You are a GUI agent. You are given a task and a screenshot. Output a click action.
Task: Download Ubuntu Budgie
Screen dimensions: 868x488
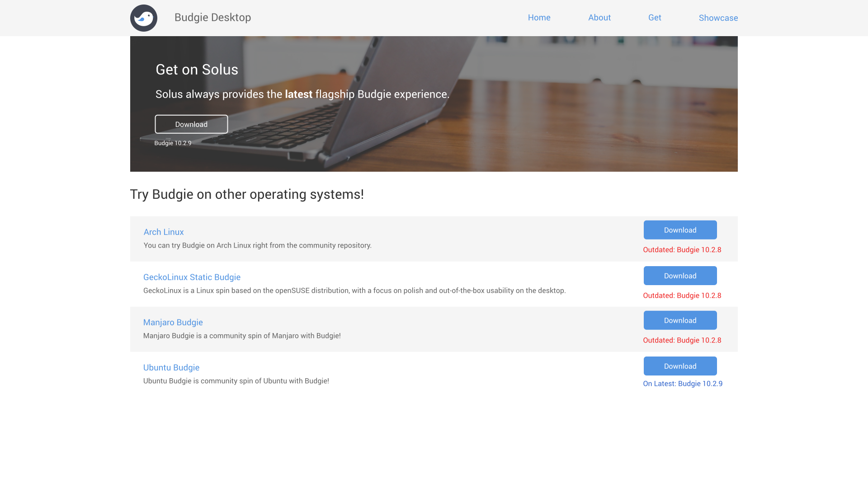point(680,366)
